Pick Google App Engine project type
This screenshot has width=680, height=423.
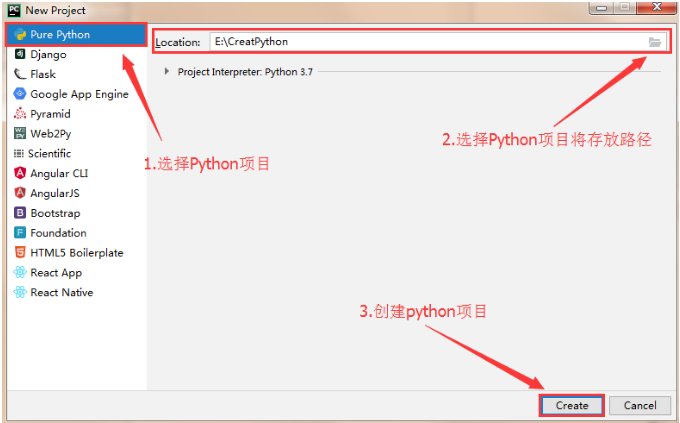click(76, 94)
